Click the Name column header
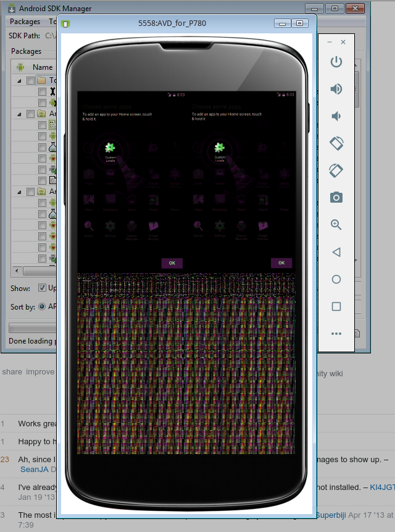The image size is (395, 532). point(43,67)
